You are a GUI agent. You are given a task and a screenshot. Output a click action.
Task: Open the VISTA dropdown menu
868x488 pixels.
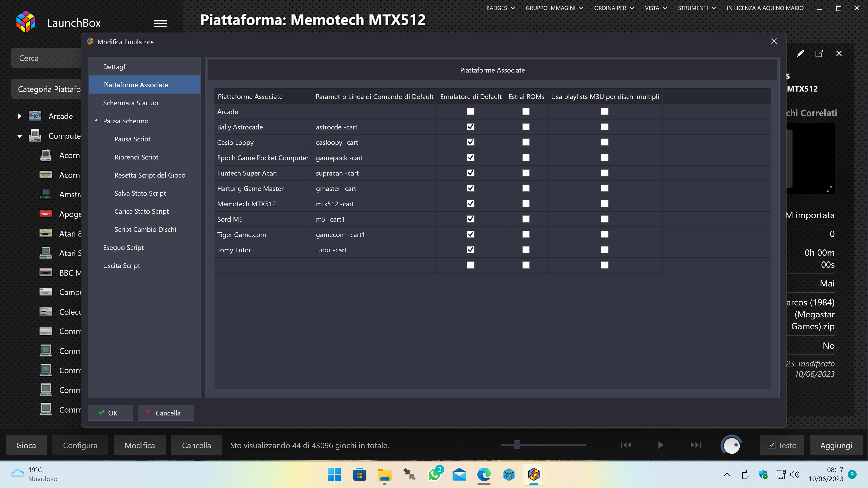tap(656, 8)
